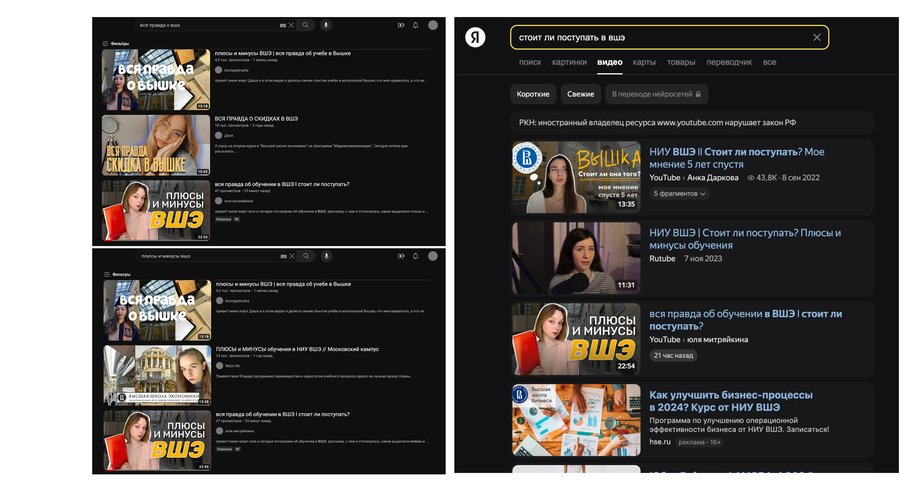This screenshot has height=490, width=900.
Task: Open 'Фильтры' in the 'вся правда о вшэ' results
Action: (115, 44)
